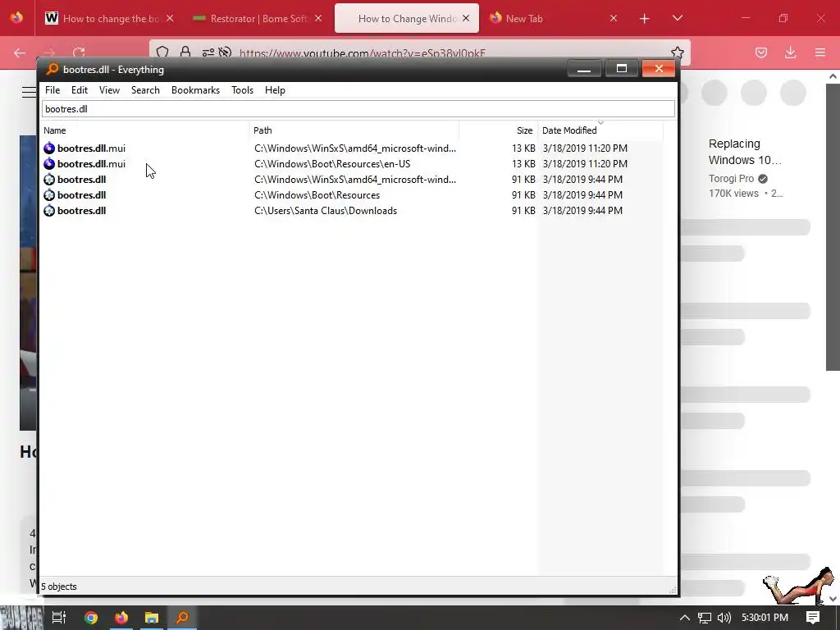
Task: Launch Chrome from the taskbar
Action: 91,618
